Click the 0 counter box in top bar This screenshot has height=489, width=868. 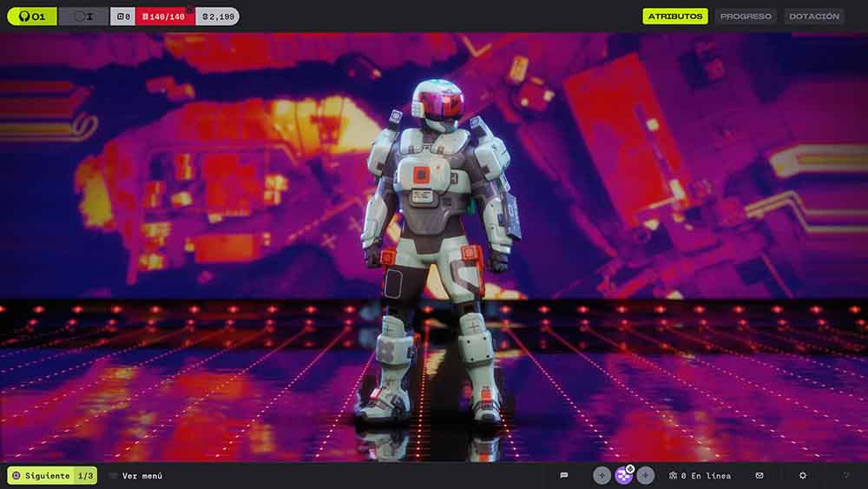click(122, 17)
